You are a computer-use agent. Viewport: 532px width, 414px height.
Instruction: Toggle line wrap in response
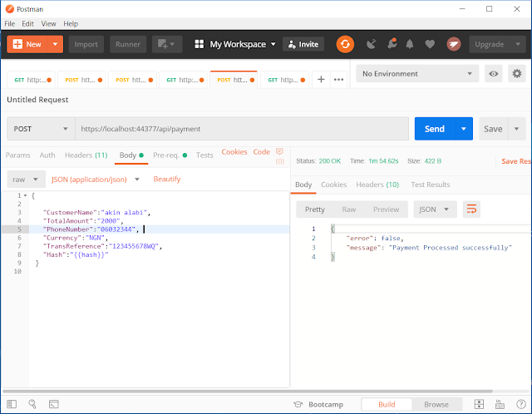[471, 209]
